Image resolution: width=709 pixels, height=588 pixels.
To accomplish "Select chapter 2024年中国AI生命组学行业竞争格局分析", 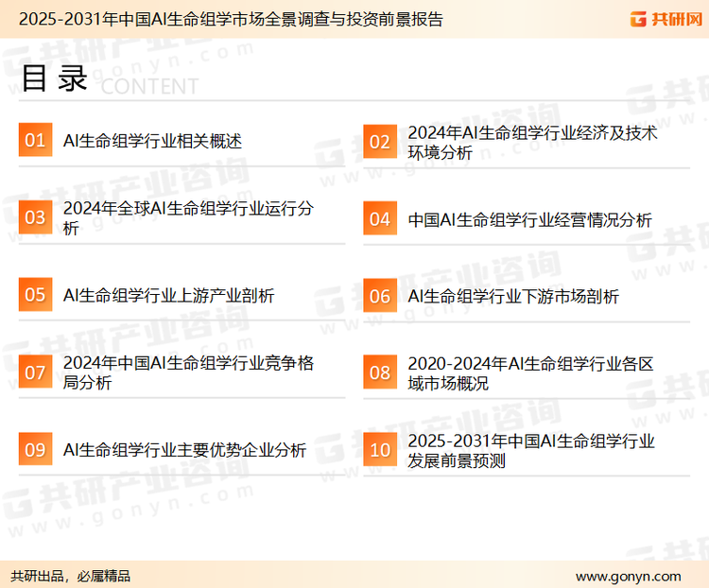I will tap(188, 372).
